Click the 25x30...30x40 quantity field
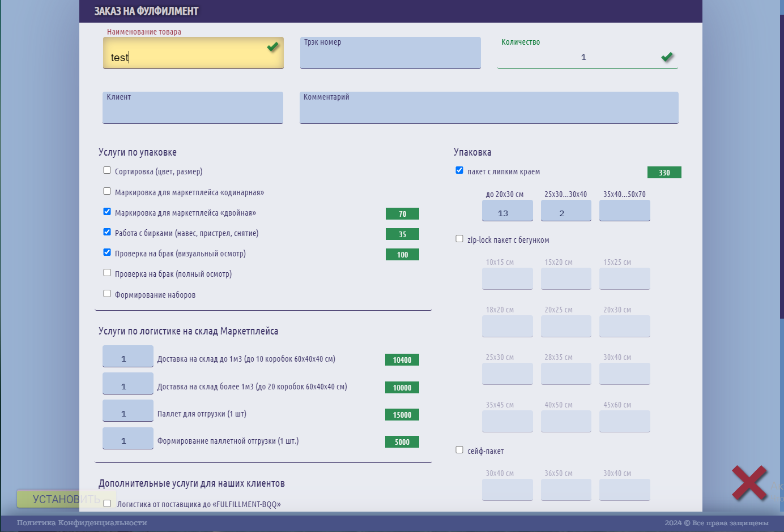This screenshot has height=532, width=784. [x=566, y=211]
